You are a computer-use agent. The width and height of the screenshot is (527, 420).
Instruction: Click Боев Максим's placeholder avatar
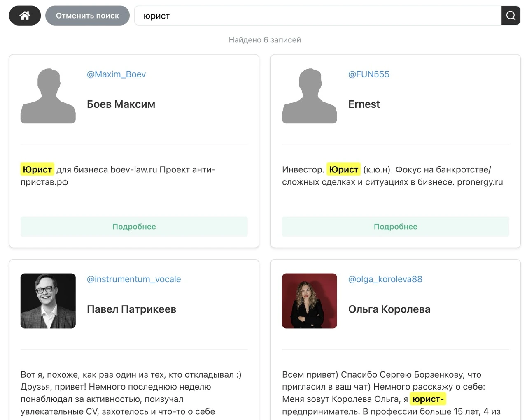pos(48,96)
